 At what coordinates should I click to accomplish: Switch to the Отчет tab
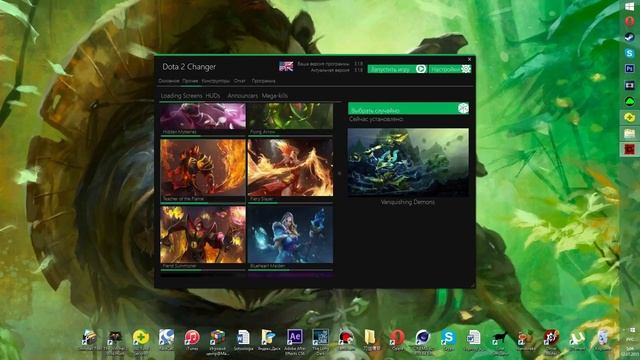point(240,81)
